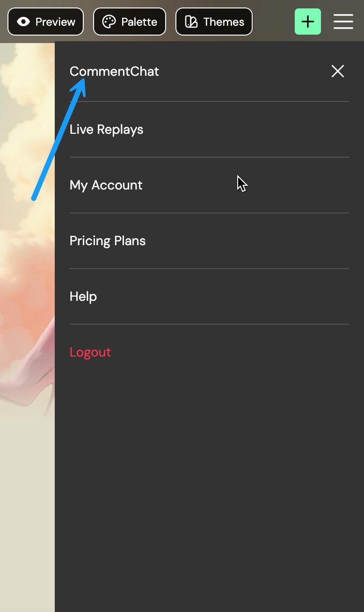Click the blue arrow pointing at CommentChat
This screenshot has width=364, height=612.
pyautogui.click(x=58, y=139)
